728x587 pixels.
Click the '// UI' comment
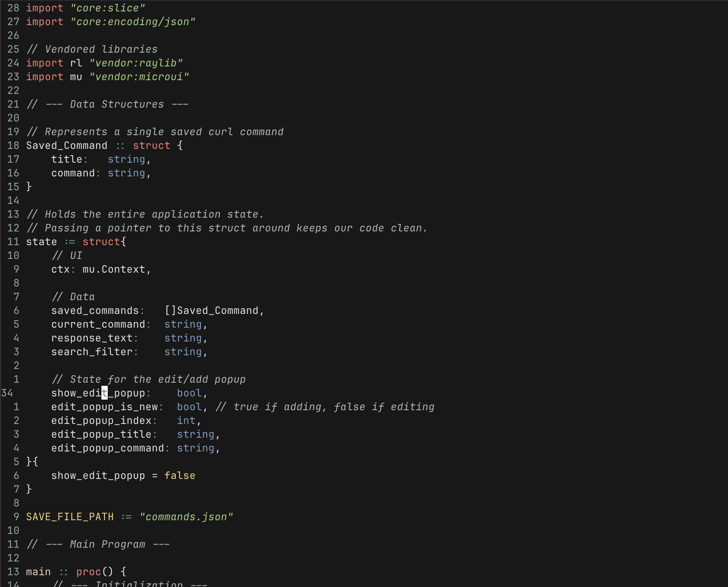point(67,255)
